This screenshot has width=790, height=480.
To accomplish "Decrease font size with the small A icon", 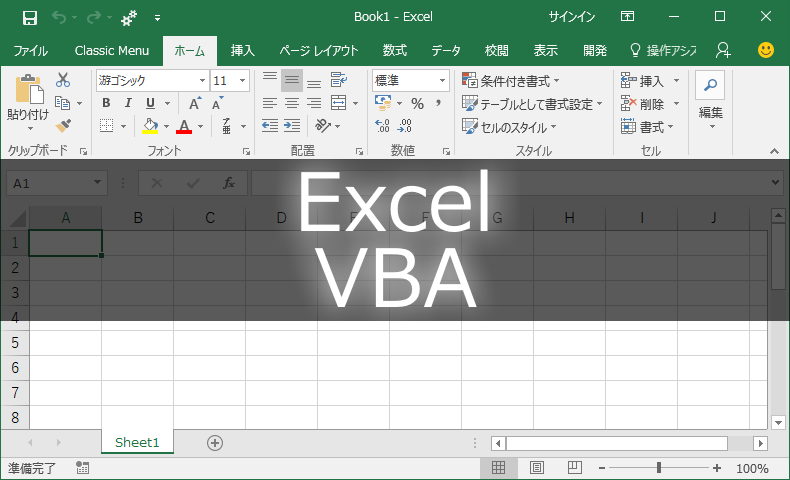I will coord(217,103).
